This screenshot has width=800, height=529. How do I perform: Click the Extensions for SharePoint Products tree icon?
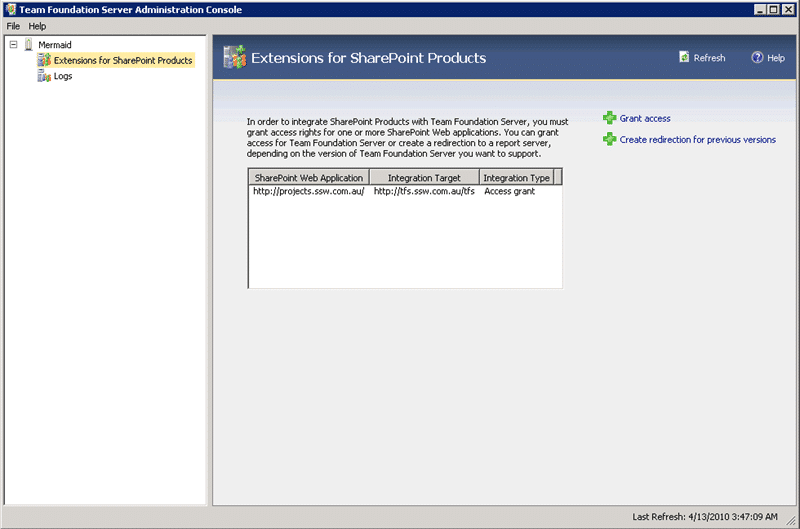coord(44,60)
